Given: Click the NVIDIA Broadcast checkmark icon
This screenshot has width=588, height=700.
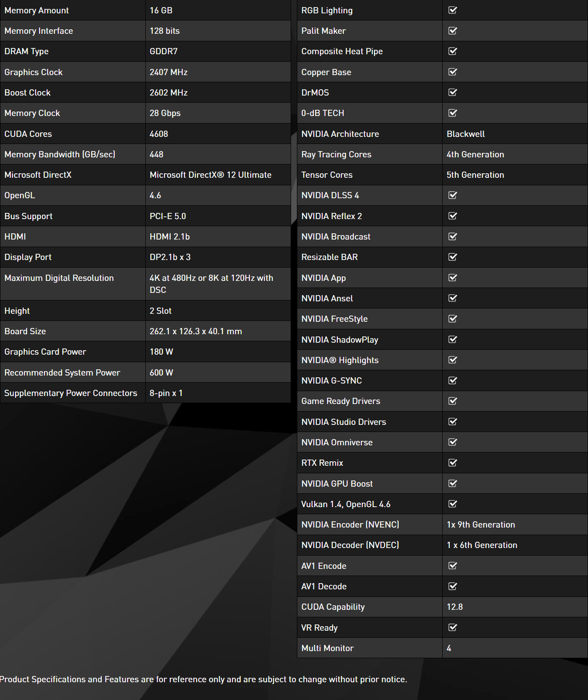Looking at the screenshot, I should [453, 236].
